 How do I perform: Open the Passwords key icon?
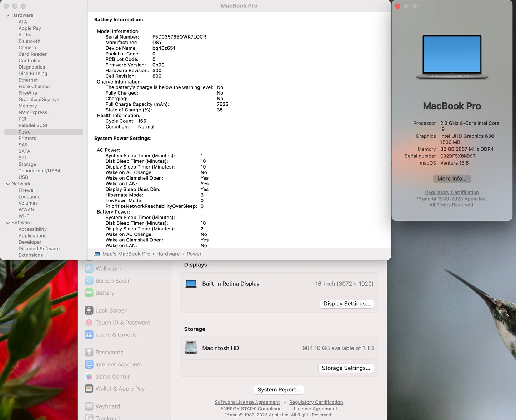(89, 352)
